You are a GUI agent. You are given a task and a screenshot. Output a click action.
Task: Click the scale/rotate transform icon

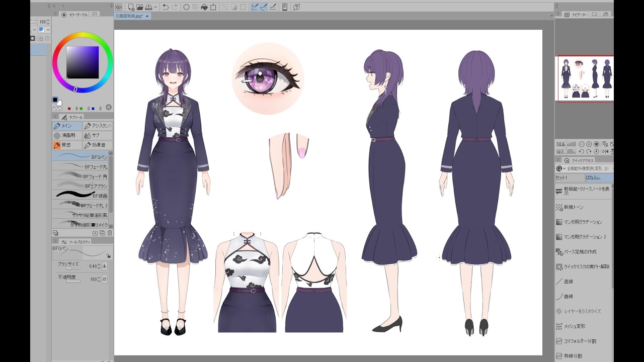(x=213, y=7)
